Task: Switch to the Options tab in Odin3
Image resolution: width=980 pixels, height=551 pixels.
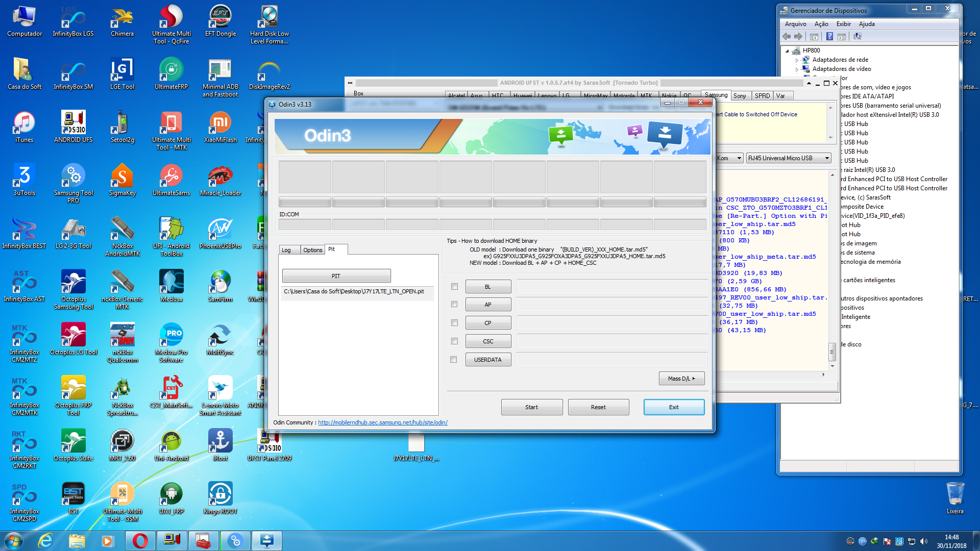Action: [312, 250]
